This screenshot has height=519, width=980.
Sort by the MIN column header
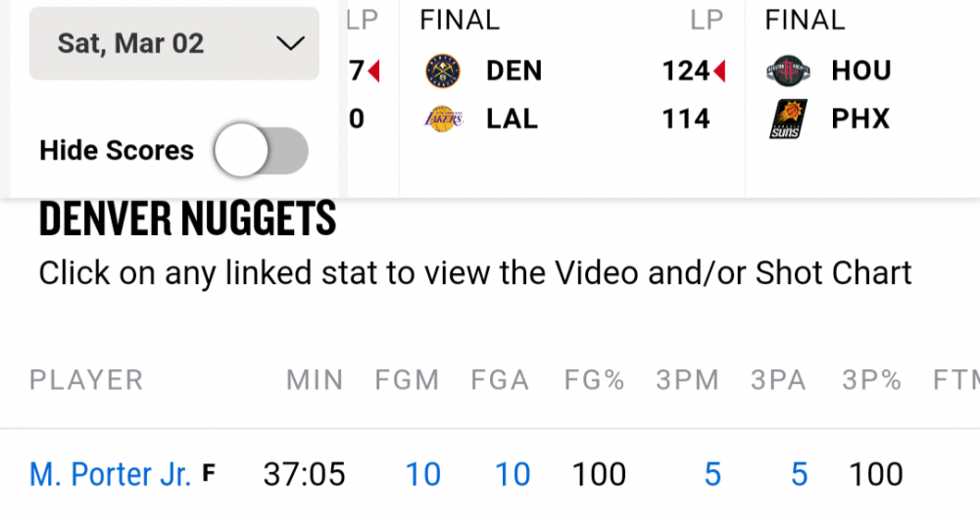(315, 380)
